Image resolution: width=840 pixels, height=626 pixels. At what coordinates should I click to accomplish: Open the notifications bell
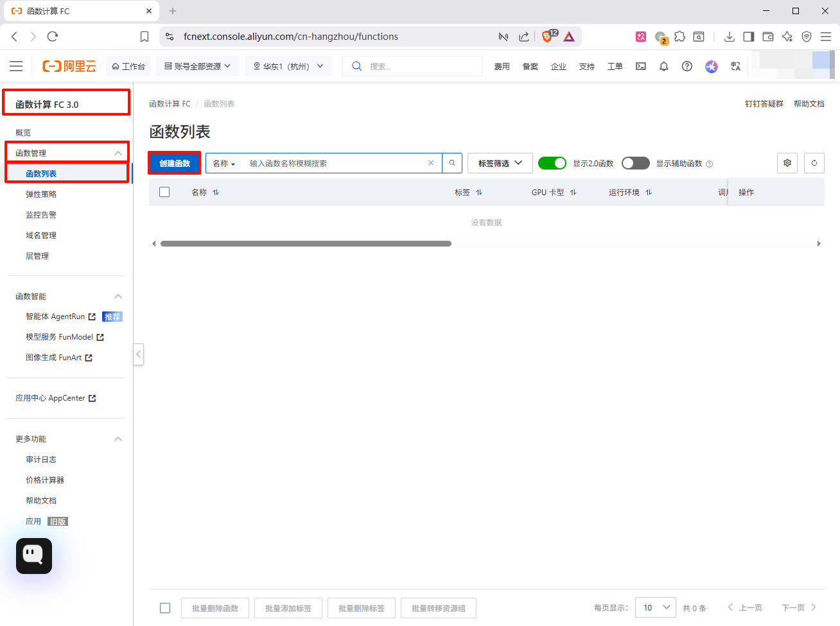coord(663,66)
